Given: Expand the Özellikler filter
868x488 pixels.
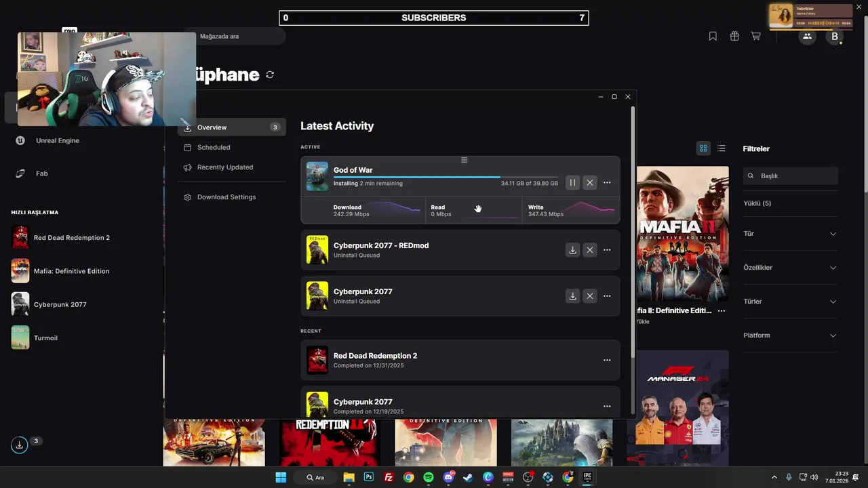Looking at the screenshot, I should (x=791, y=268).
